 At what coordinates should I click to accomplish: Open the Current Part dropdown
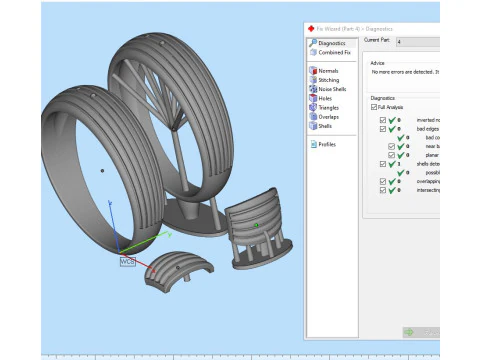click(418, 42)
